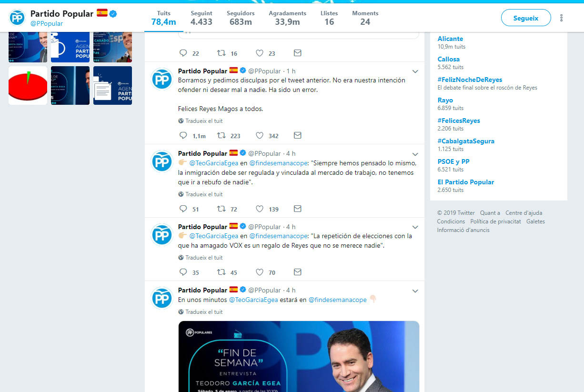Like the tweet with 342 likes
584x392 pixels.
coord(260,136)
